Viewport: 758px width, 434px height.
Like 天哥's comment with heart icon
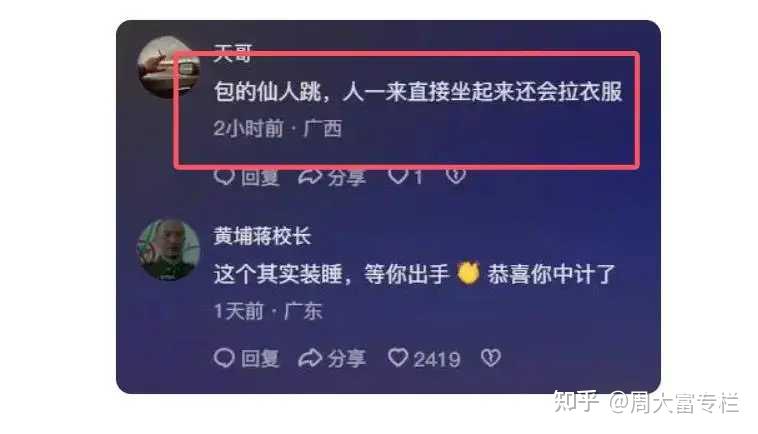(x=398, y=177)
